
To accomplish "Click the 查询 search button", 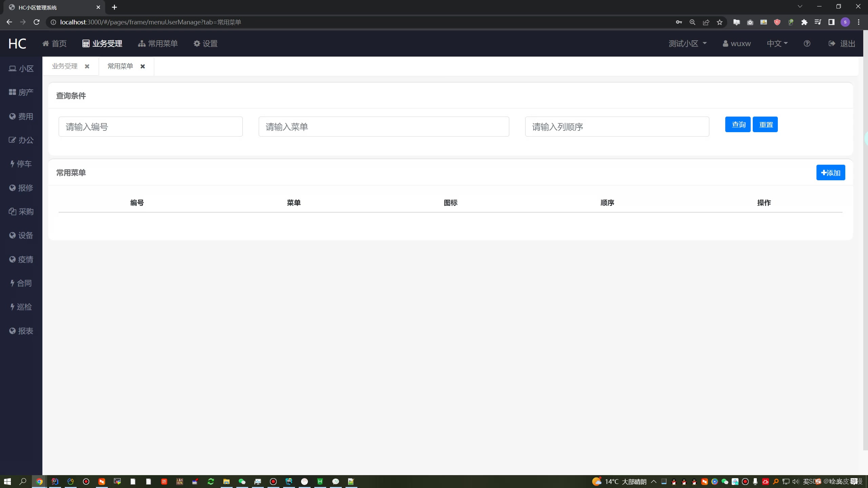I will pos(738,124).
